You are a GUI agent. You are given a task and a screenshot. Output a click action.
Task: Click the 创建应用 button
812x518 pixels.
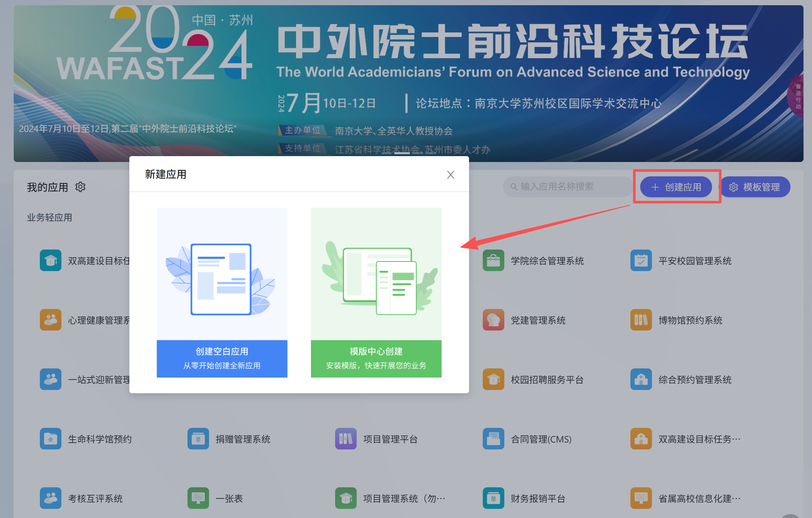click(x=676, y=187)
